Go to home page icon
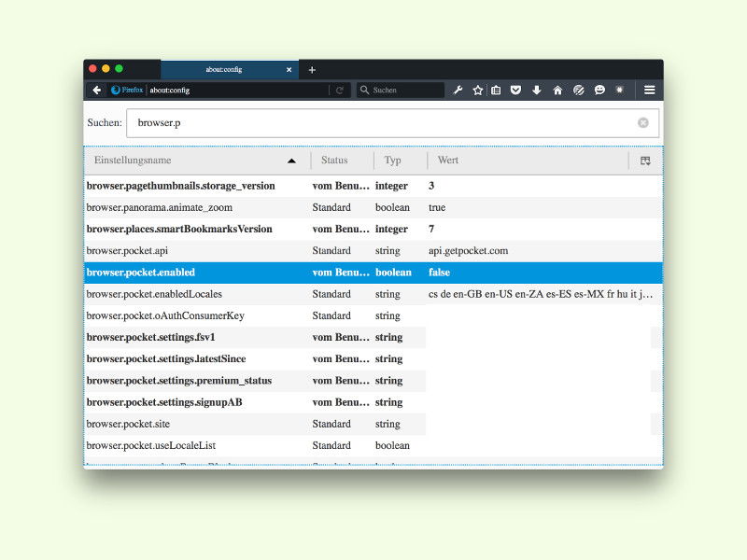 tap(557, 90)
